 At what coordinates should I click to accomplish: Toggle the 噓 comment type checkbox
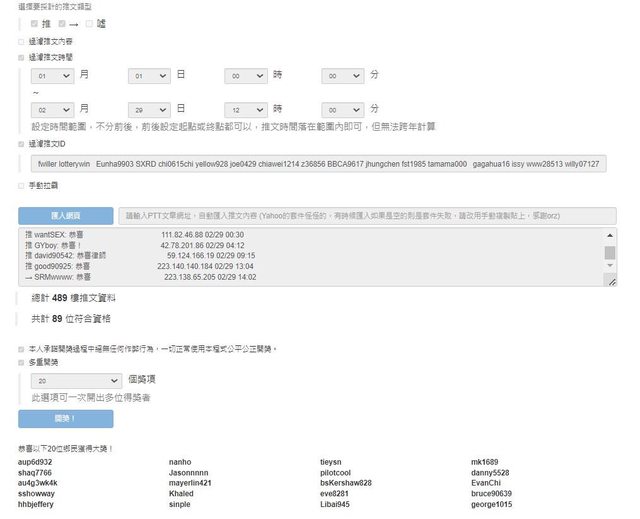point(89,23)
